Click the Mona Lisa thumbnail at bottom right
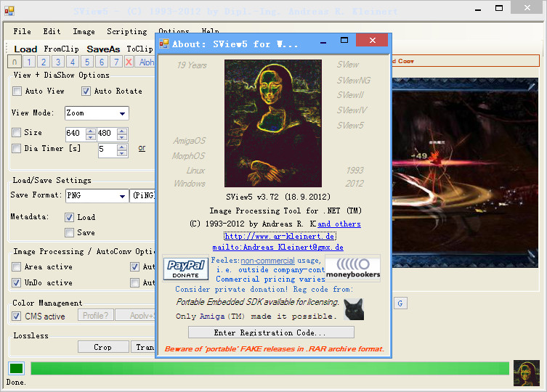 (526, 373)
